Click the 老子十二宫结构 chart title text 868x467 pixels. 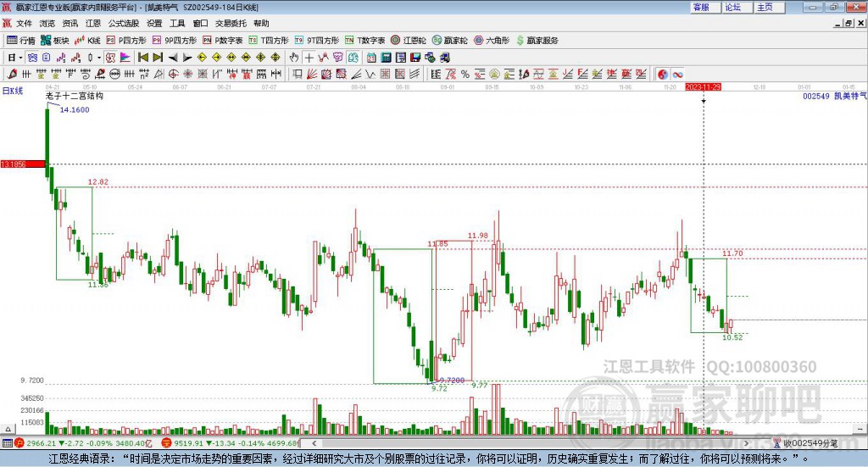click(x=75, y=96)
